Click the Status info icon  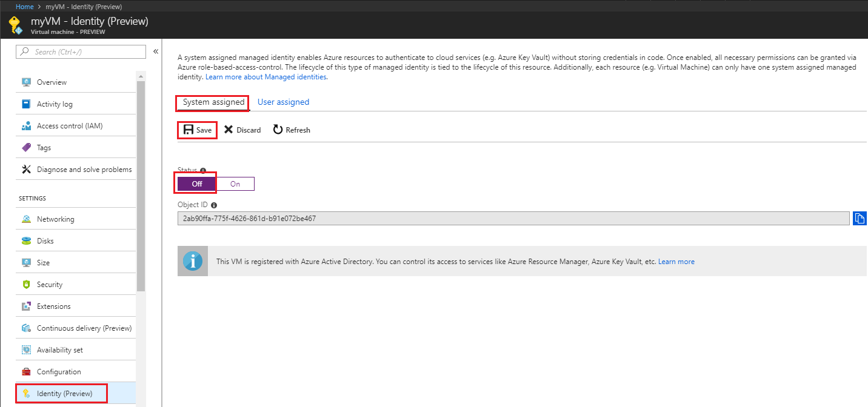pyautogui.click(x=203, y=171)
